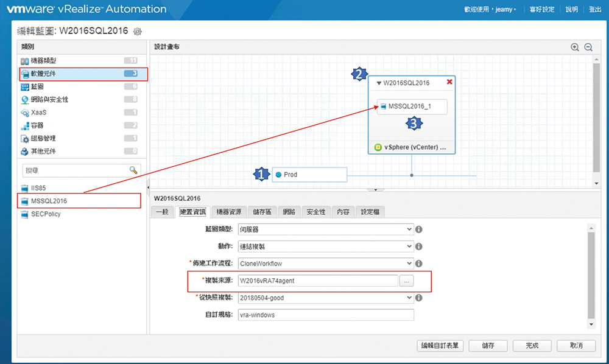
Task: Open 喜好設定 link
Action: point(542,9)
